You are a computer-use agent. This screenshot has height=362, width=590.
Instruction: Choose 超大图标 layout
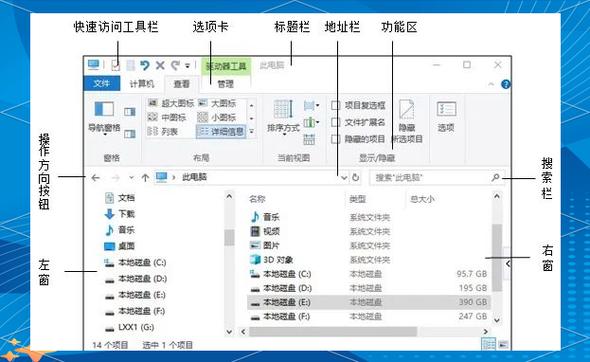click(171, 103)
